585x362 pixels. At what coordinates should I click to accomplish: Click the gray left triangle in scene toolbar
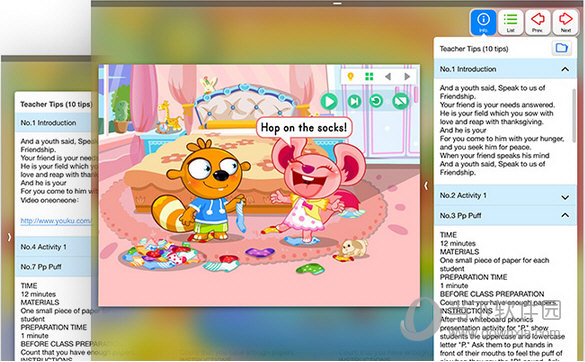click(x=388, y=77)
